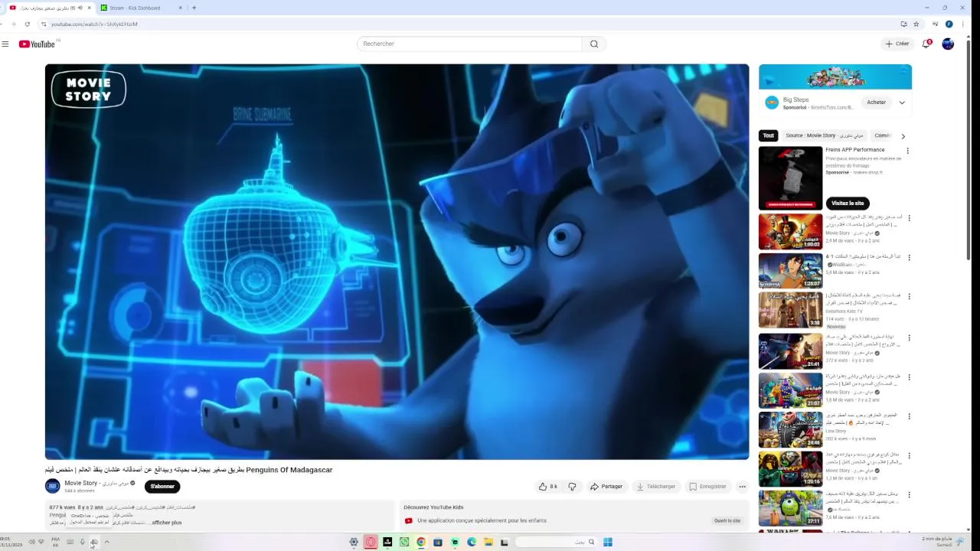This screenshot has width=980, height=551.
Task: Open the Créer button
Action: [x=897, y=44]
